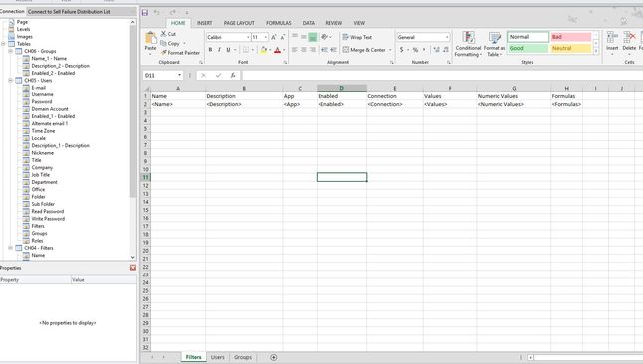Apply the Good cell style

pos(529,48)
